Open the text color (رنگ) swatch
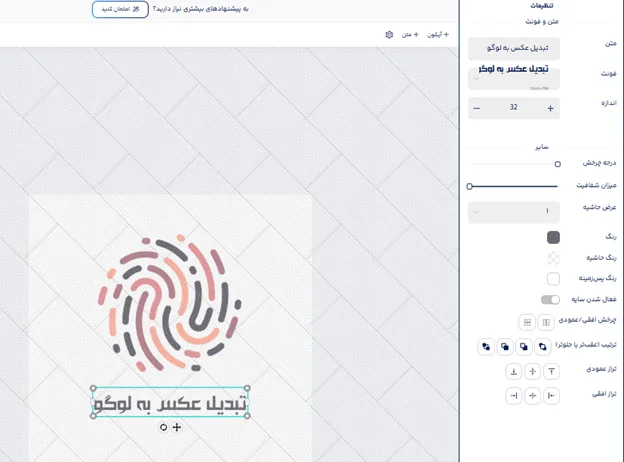 pyautogui.click(x=553, y=237)
